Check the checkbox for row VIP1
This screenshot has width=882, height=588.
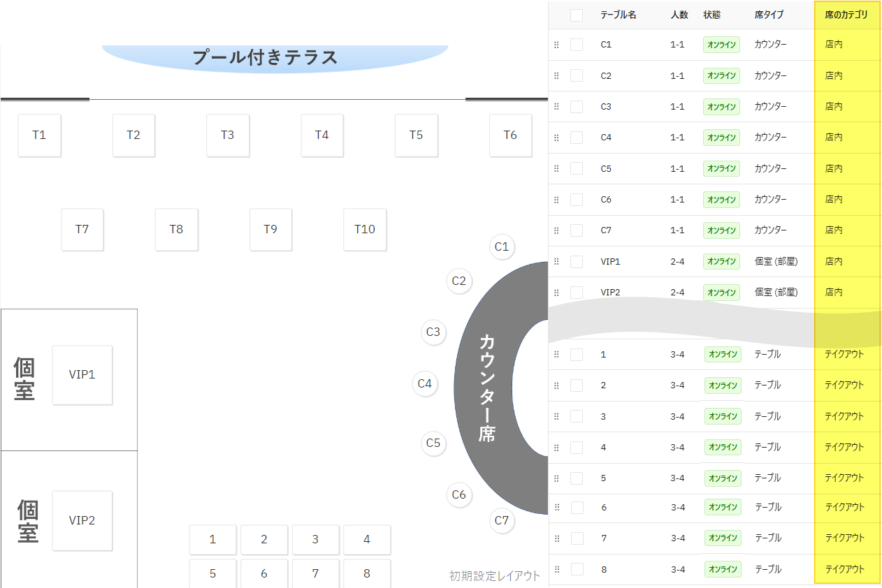577,261
